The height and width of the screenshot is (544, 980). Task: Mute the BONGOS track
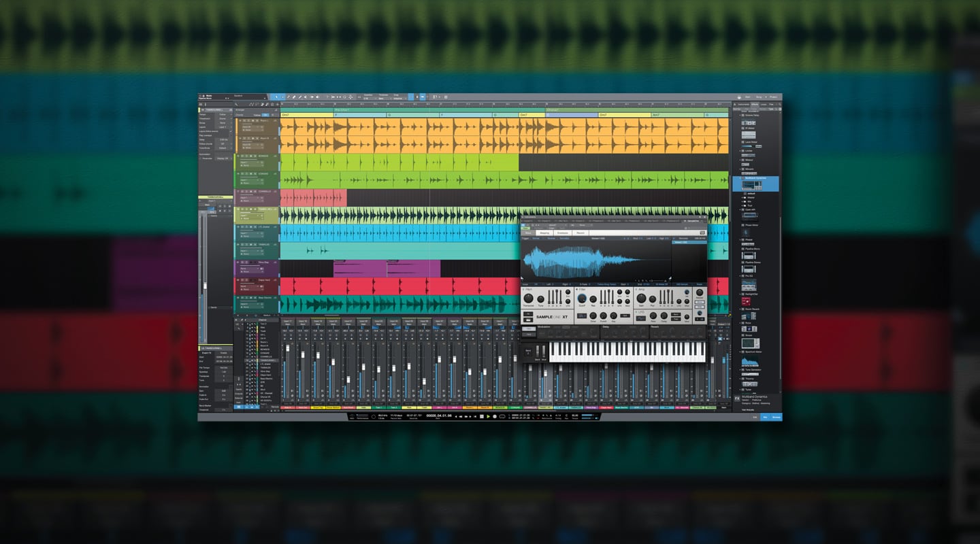242,156
